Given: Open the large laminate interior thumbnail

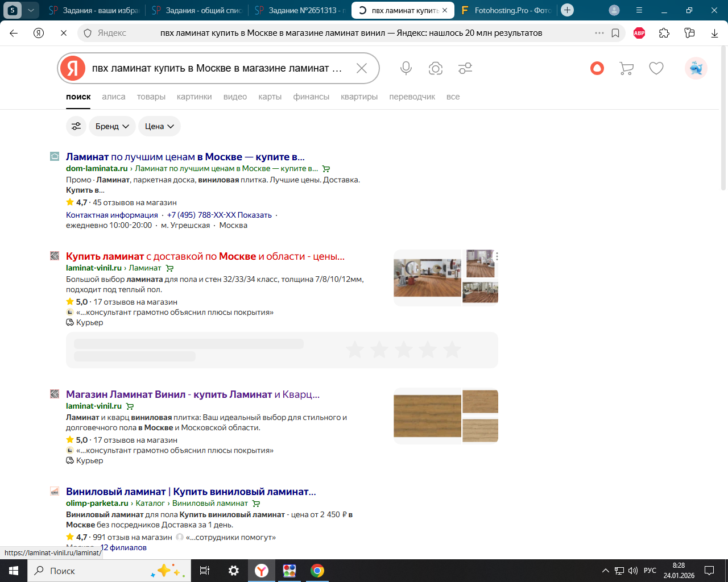Looking at the screenshot, I should click(x=427, y=278).
